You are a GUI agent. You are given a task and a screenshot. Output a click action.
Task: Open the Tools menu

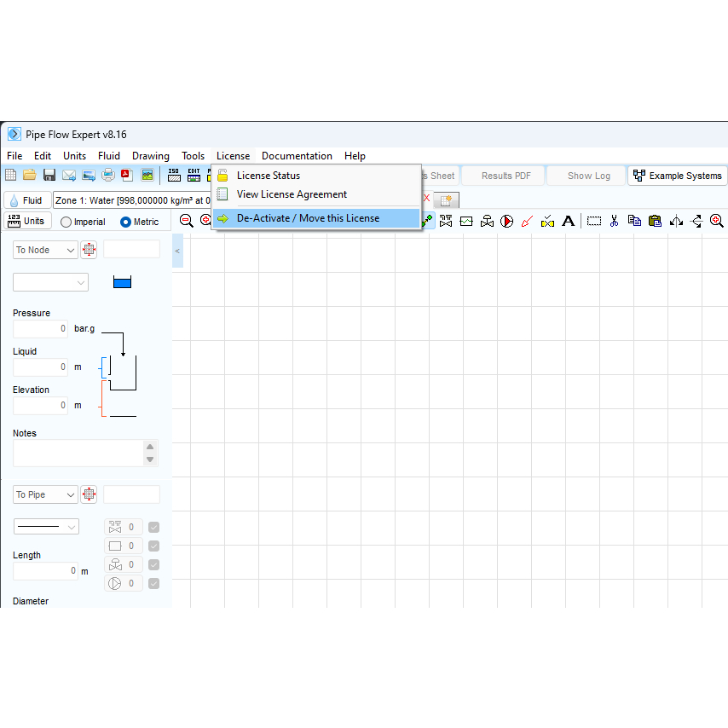tap(193, 156)
